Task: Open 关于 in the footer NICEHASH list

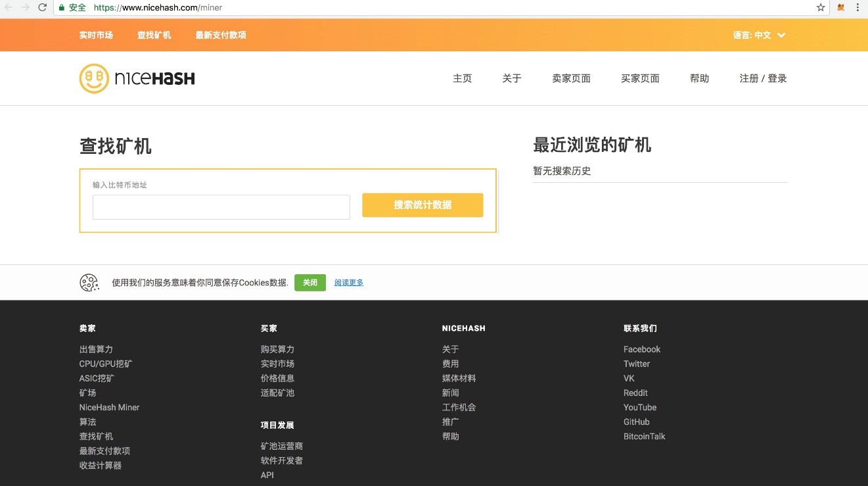Action: click(451, 349)
